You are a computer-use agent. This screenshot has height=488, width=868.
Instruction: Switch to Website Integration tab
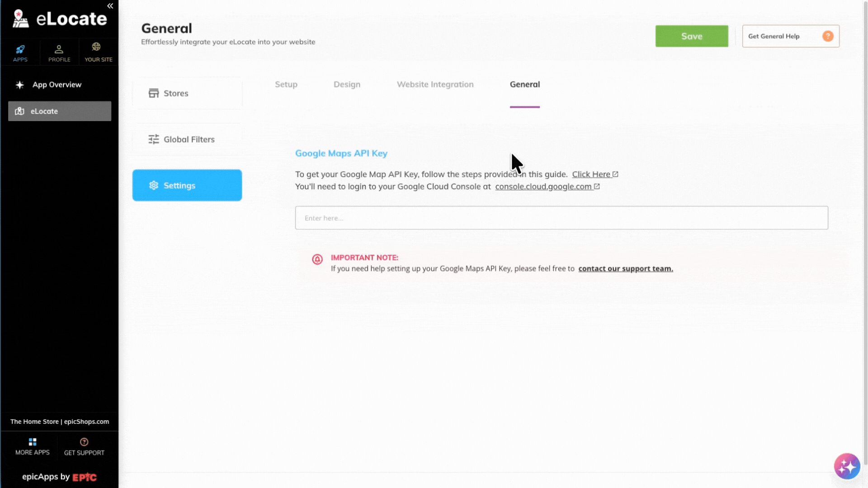(435, 84)
